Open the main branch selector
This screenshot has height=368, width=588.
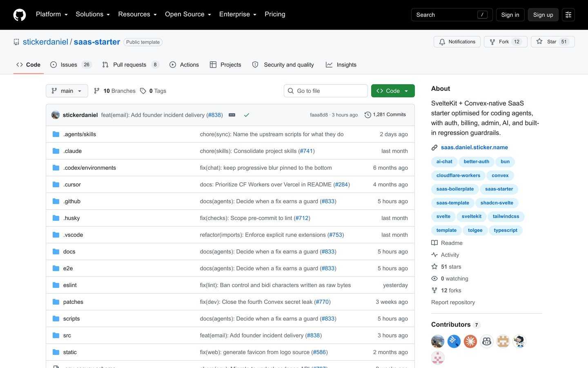(67, 91)
